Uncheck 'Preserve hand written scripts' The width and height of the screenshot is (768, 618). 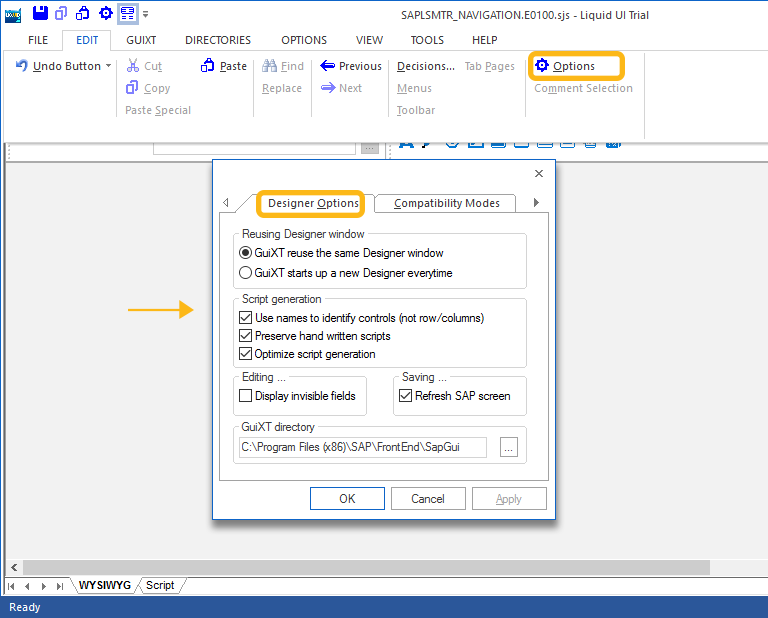[246, 336]
